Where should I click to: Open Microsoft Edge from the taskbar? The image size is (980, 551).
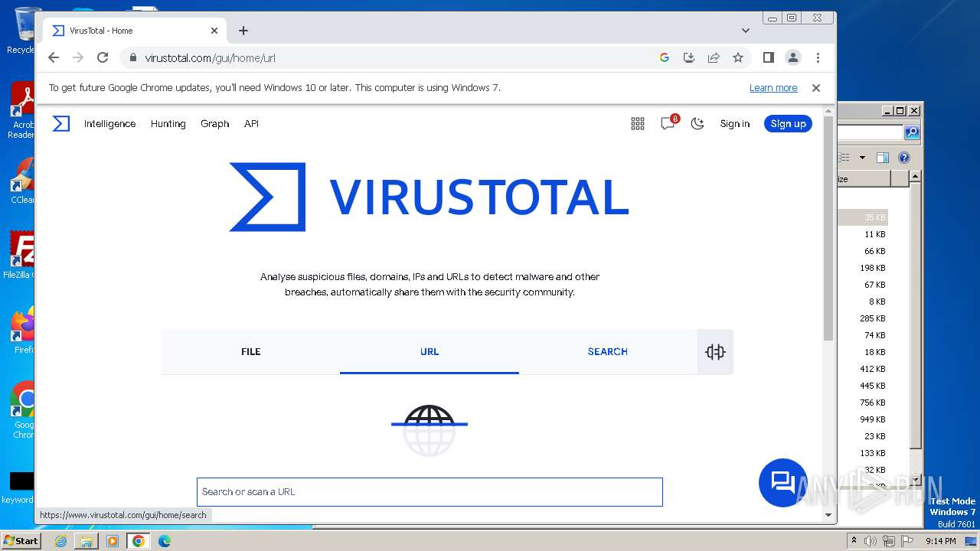tap(164, 541)
